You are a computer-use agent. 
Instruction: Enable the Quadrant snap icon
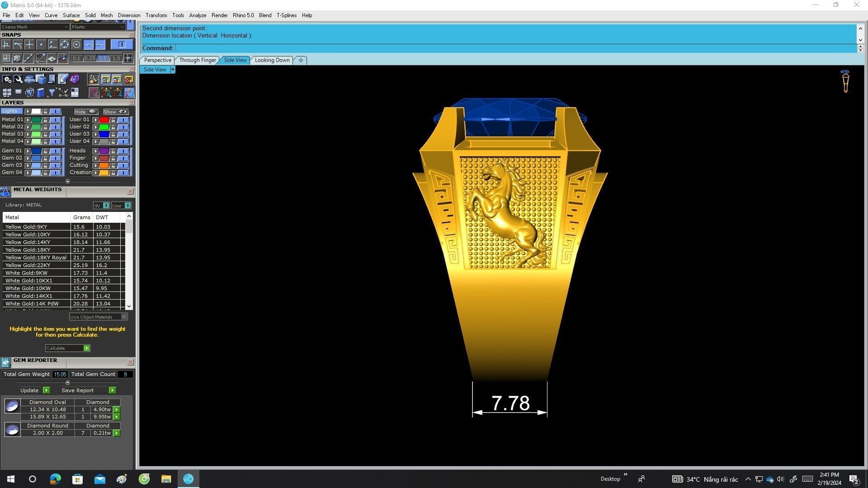click(x=65, y=44)
